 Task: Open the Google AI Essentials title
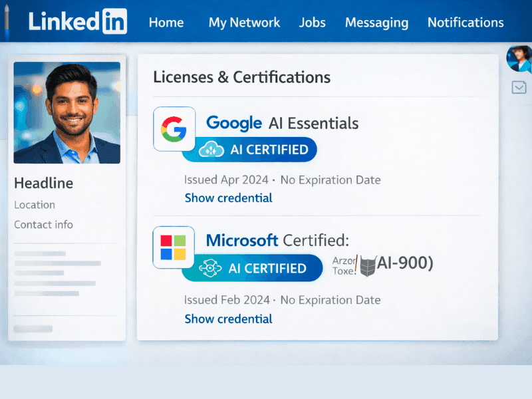tap(282, 123)
